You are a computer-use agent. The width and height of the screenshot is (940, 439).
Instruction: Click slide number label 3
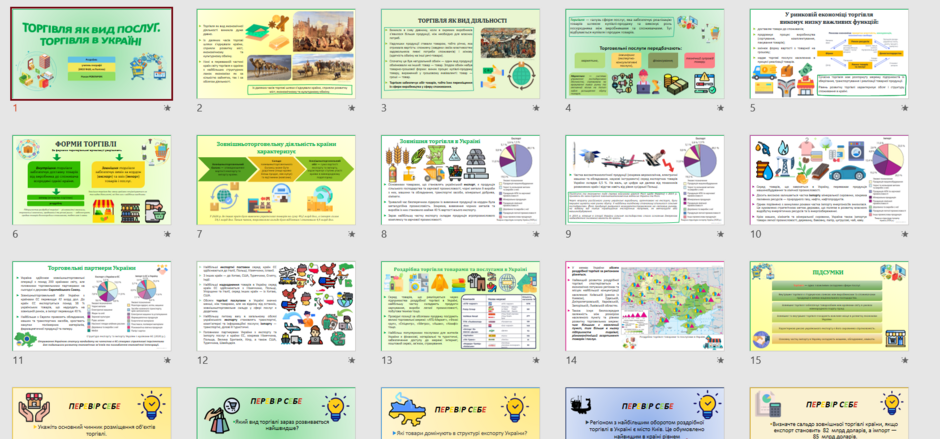click(384, 108)
